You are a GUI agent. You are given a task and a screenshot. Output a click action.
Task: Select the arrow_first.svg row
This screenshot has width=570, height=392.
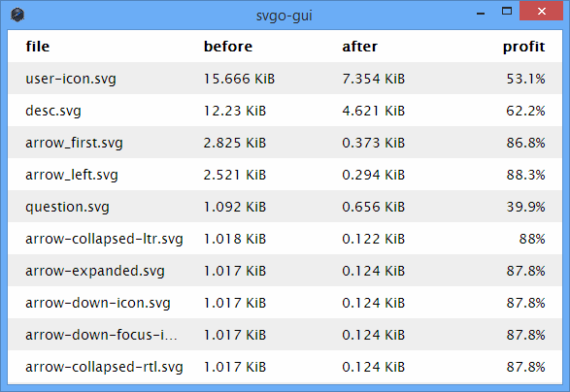(285, 142)
